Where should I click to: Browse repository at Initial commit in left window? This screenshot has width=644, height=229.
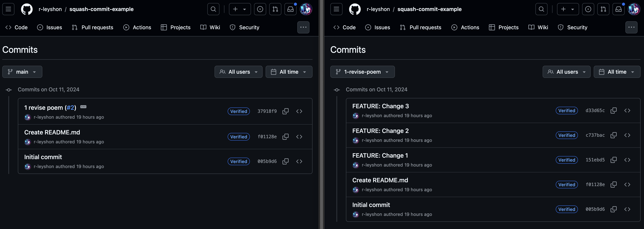pyautogui.click(x=299, y=162)
